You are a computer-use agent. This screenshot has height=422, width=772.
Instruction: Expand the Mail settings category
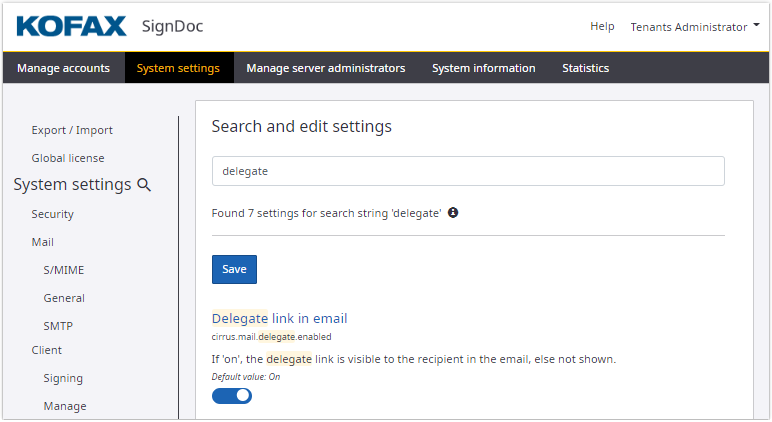tap(42, 242)
